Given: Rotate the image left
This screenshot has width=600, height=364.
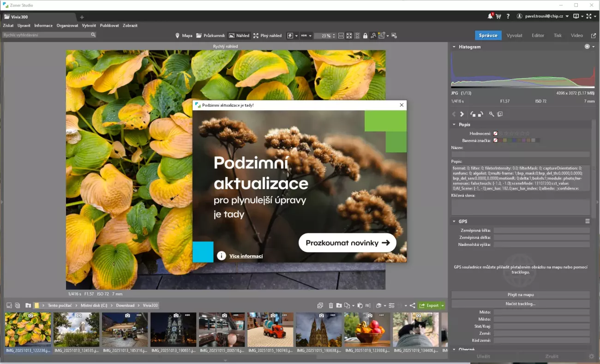Looking at the screenshot, I should 473,114.
